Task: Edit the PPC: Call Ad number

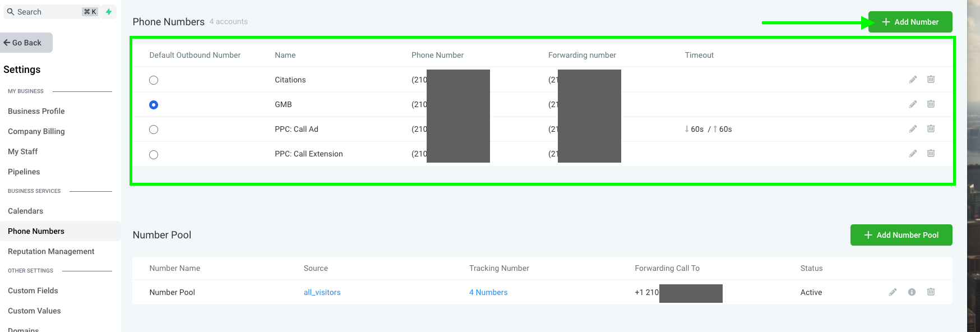Action: (x=913, y=129)
